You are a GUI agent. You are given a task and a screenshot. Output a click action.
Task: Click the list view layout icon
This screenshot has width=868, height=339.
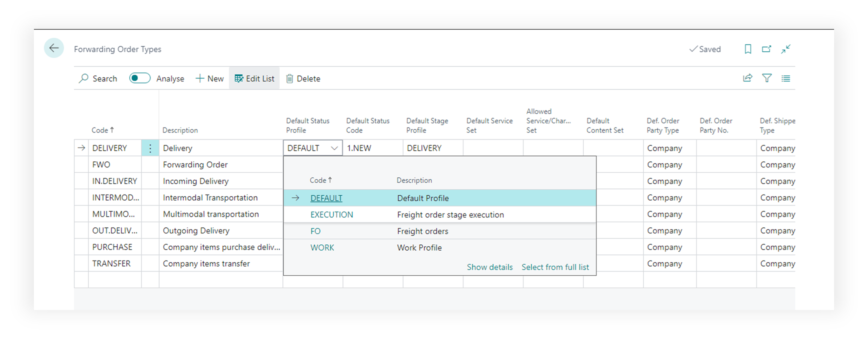pyautogui.click(x=786, y=78)
